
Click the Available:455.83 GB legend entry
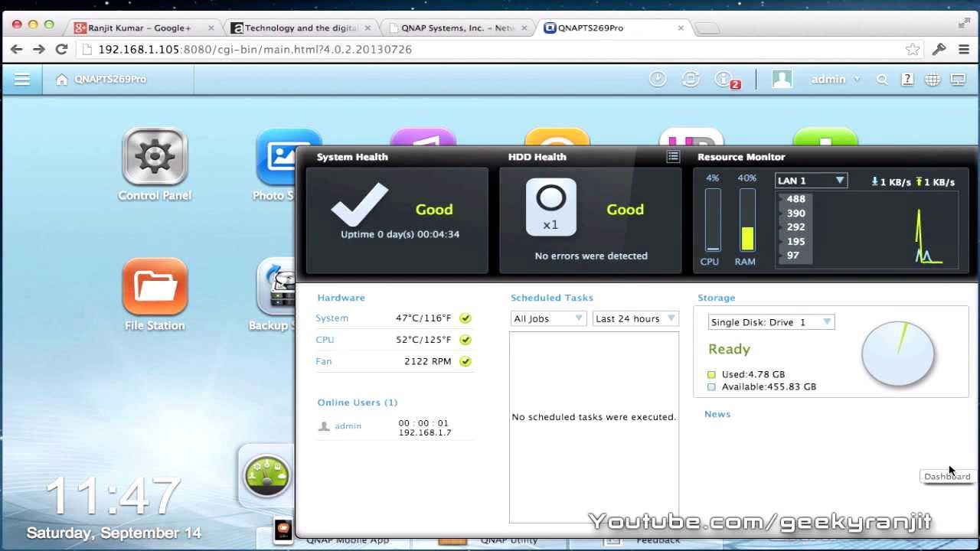(762, 387)
